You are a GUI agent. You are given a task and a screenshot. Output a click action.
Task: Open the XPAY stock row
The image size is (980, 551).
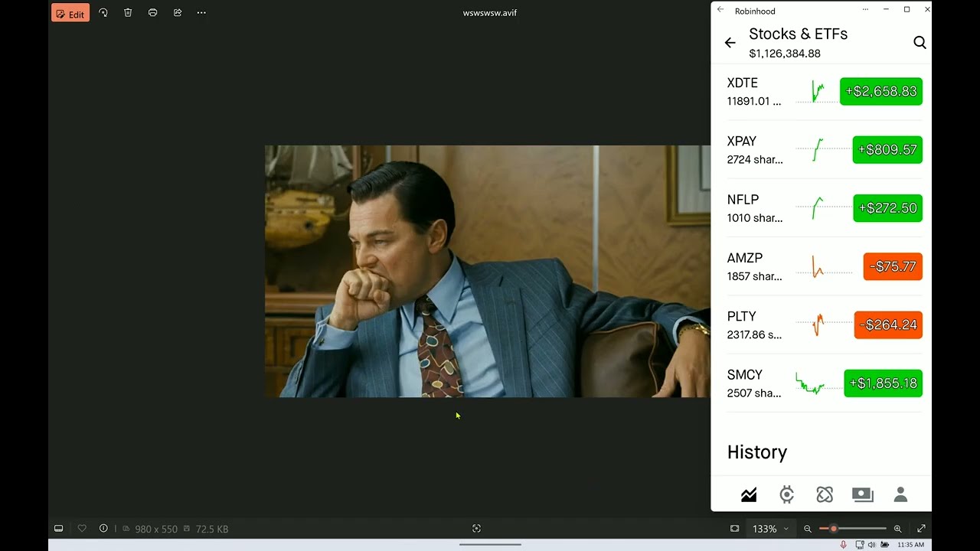pos(825,150)
